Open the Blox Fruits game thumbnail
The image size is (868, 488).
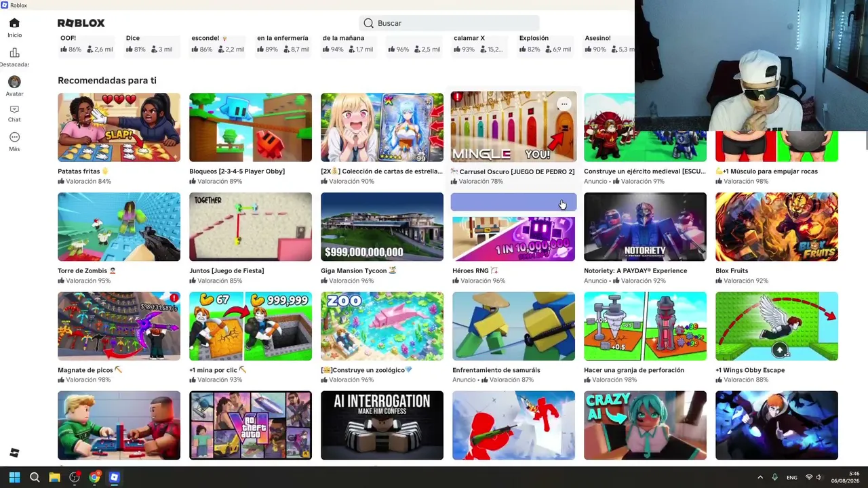click(776, 227)
